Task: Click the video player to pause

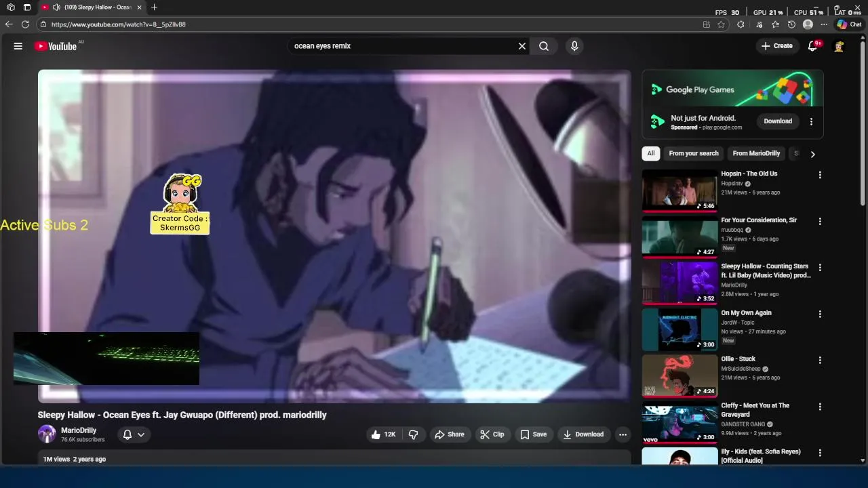Action: (334, 236)
